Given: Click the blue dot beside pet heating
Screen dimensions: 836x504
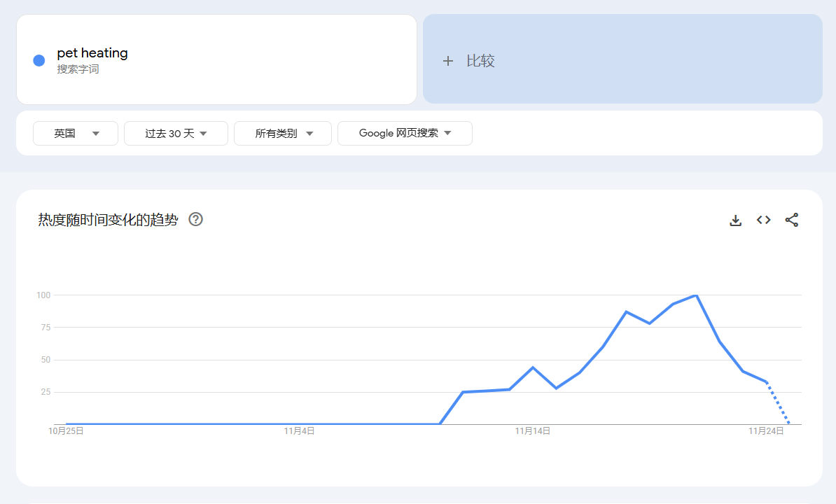Looking at the screenshot, I should click(39, 60).
